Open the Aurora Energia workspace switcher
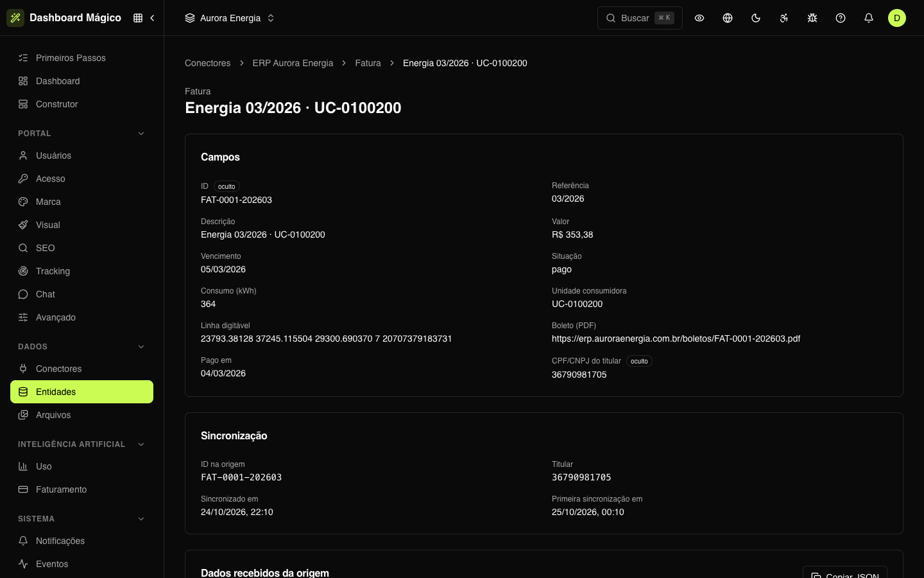 (x=230, y=18)
